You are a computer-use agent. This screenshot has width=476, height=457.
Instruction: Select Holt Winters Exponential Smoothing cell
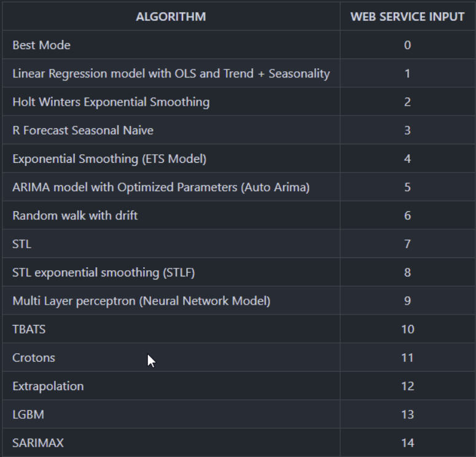tap(171, 102)
